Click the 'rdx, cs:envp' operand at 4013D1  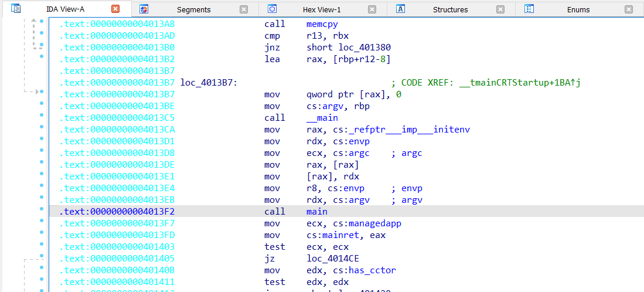[338, 142]
